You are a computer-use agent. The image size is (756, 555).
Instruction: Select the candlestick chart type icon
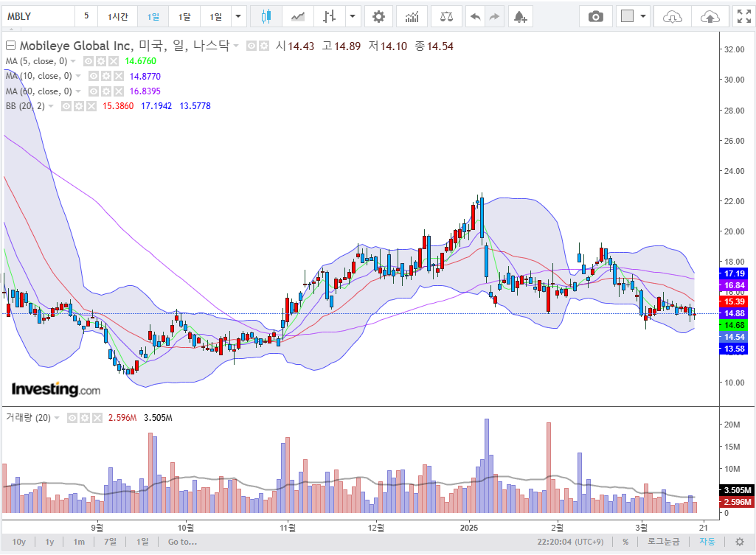[x=266, y=17]
